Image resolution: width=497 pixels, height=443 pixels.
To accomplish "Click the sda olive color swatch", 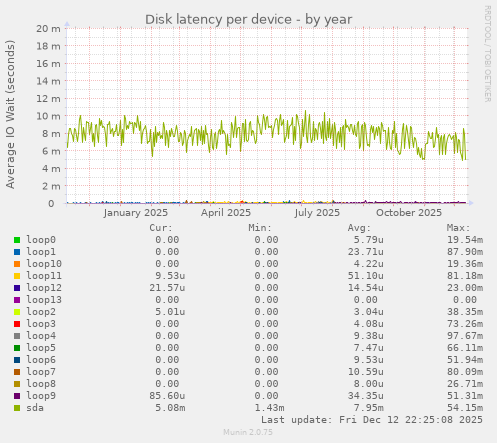I will pyautogui.click(x=17, y=408).
